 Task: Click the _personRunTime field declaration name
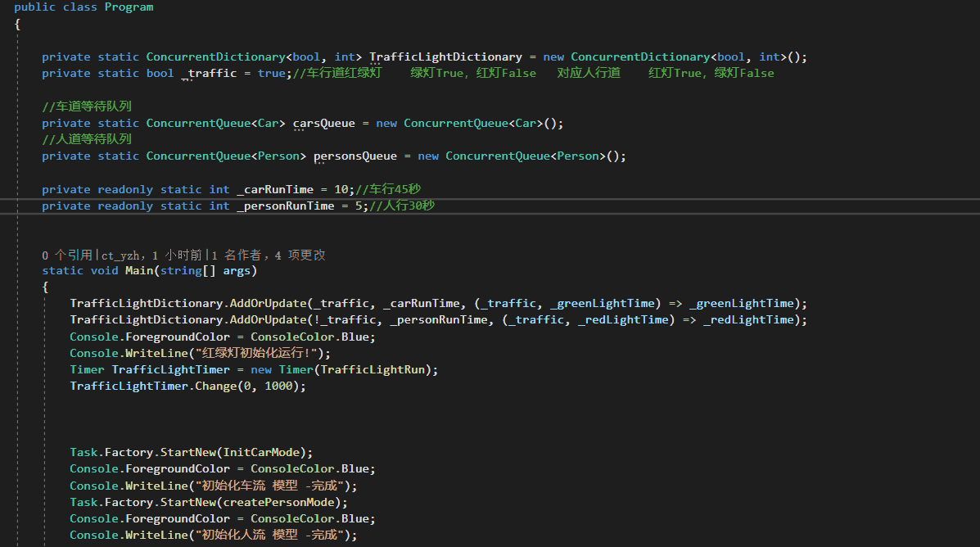click(x=286, y=206)
